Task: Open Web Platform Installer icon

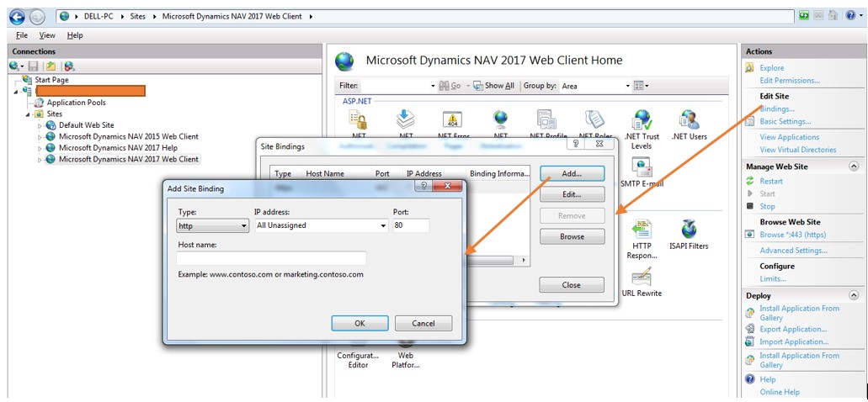Action: [x=405, y=354]
